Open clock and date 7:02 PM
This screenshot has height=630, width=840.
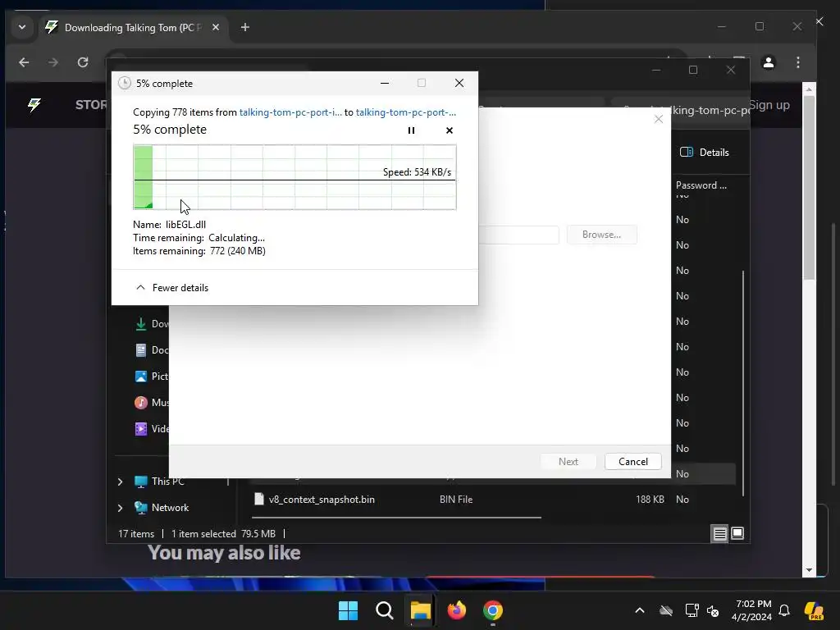pos(752,610)
